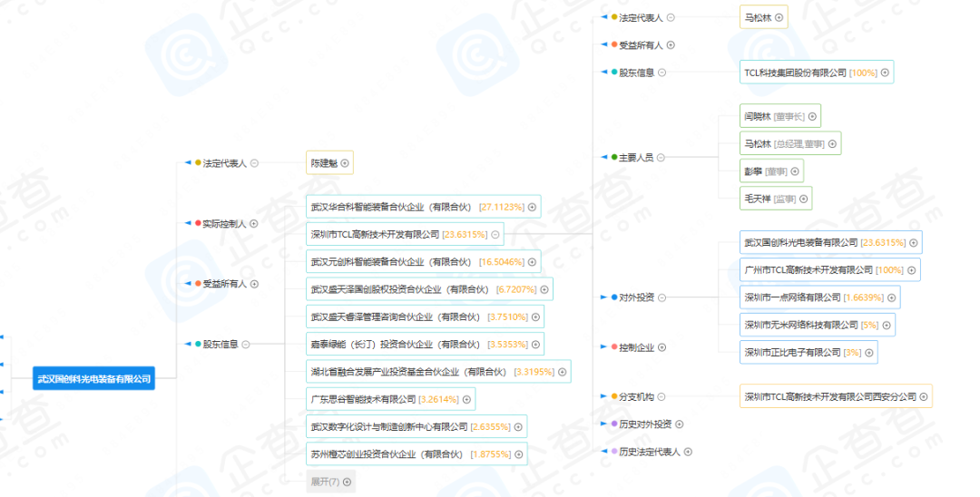This screenshot has width=980, height=497.
Task: Open shareholder 武汉盛天泽国创股权投资合伙企业 6.7207%
Action: coord(429,289)
